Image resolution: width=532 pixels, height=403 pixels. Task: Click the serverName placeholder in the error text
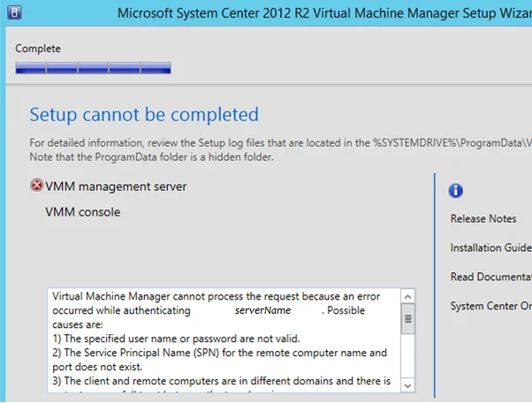click(x=262, y=310)
